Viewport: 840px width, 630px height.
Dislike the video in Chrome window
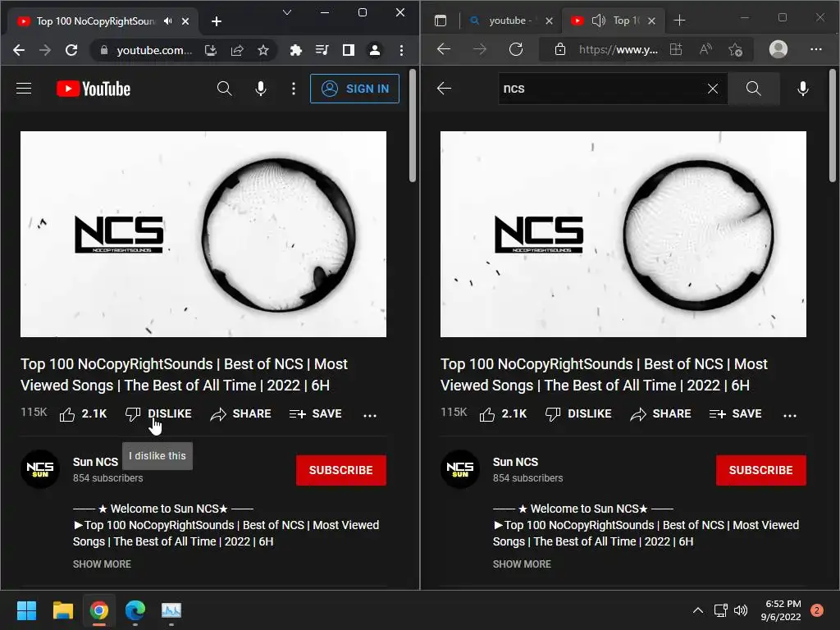click(158, 414)
